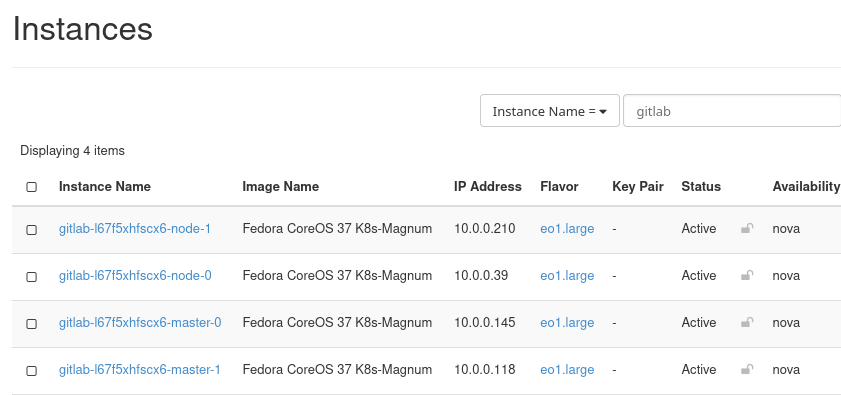
Task: Click the Instances page heading
Action: [83, 28]
